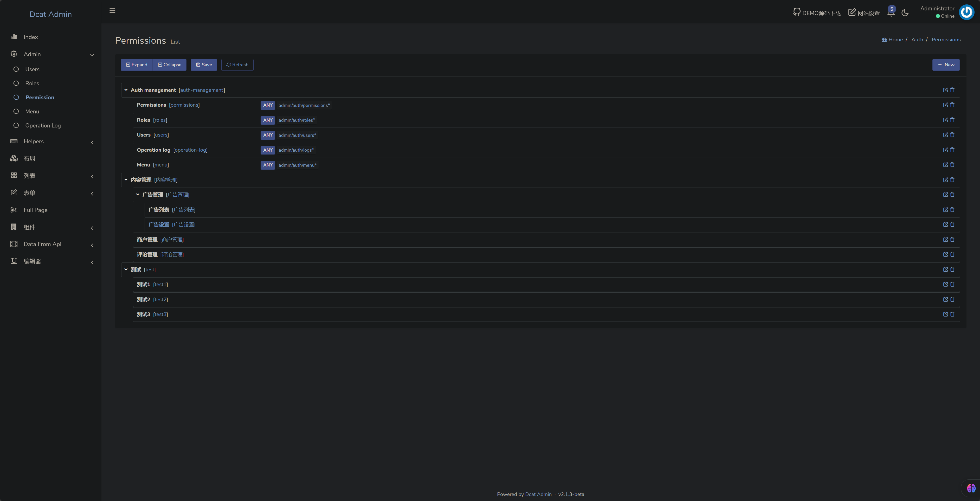This screenshot has height=501, width=980.
Task: Collapse the Auth management tree node
Action: [x=126, y=90]
